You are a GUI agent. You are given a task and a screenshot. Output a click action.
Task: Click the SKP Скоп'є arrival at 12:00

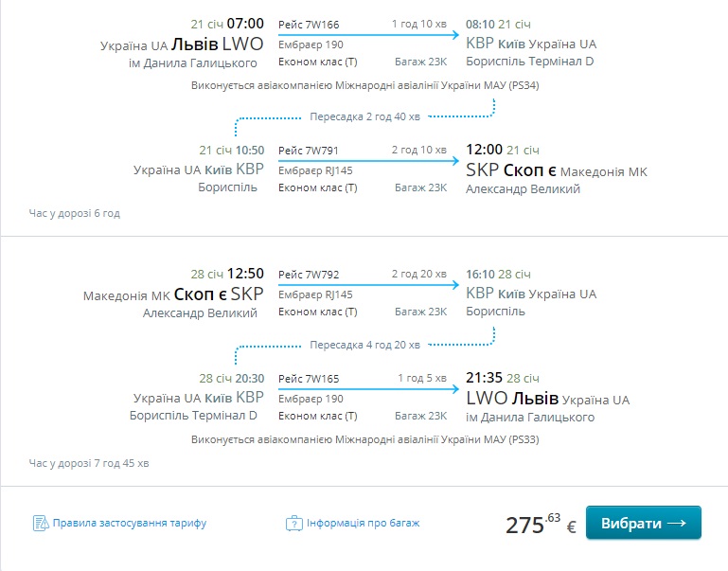tap(510, 171)
